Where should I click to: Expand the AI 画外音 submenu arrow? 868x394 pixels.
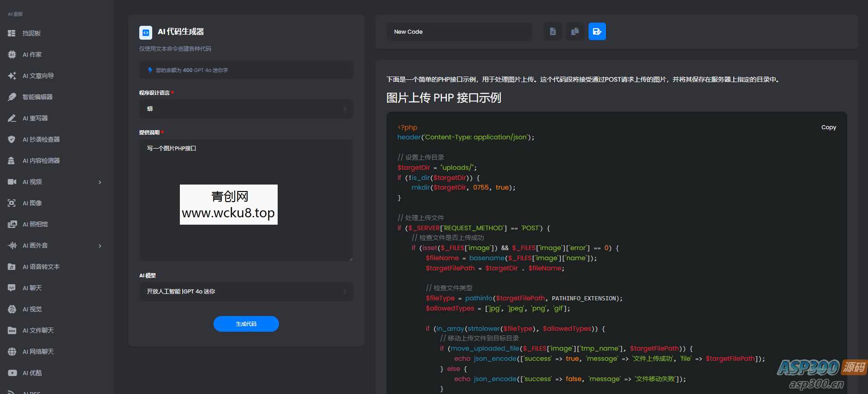coord(100,246)
